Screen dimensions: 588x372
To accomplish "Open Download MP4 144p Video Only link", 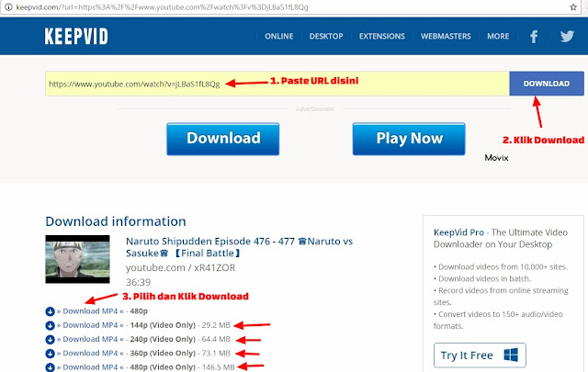I will tap(90, 325).
